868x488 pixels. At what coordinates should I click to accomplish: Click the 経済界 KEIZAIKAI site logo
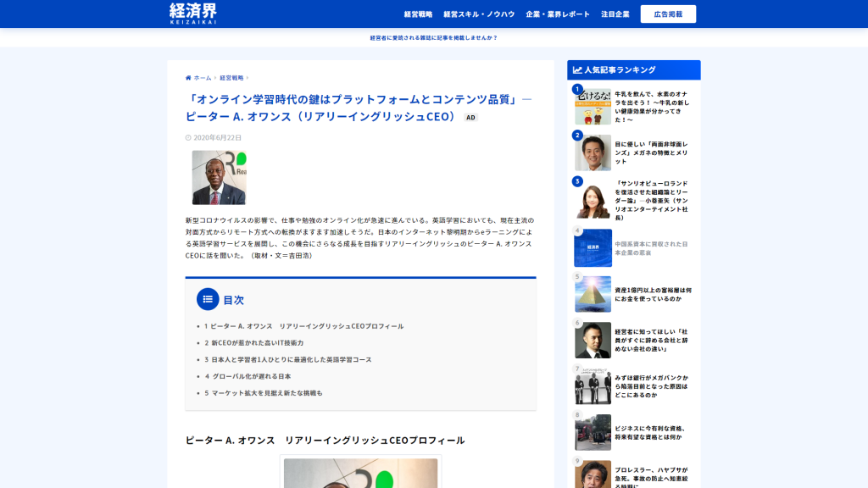click(192, 14)
